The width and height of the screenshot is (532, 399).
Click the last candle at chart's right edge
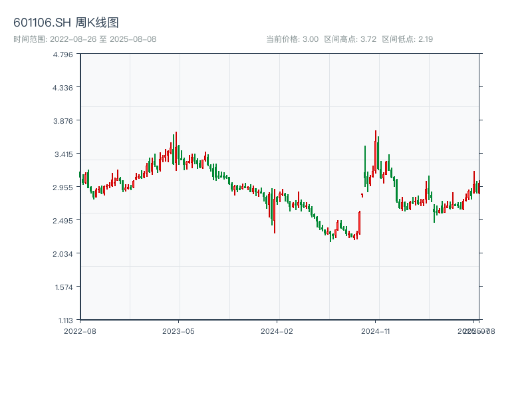coord(479,187)
